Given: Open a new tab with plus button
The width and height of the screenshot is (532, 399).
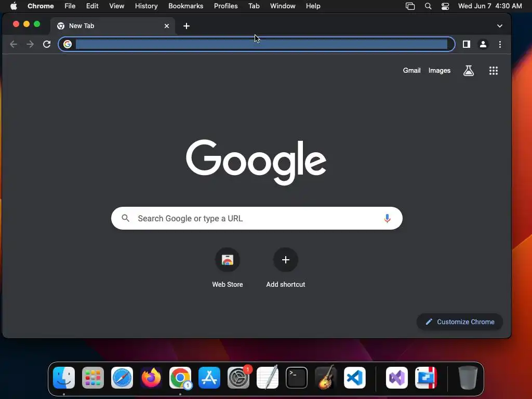Looking at the screenshot, I should tap(187, 26).
